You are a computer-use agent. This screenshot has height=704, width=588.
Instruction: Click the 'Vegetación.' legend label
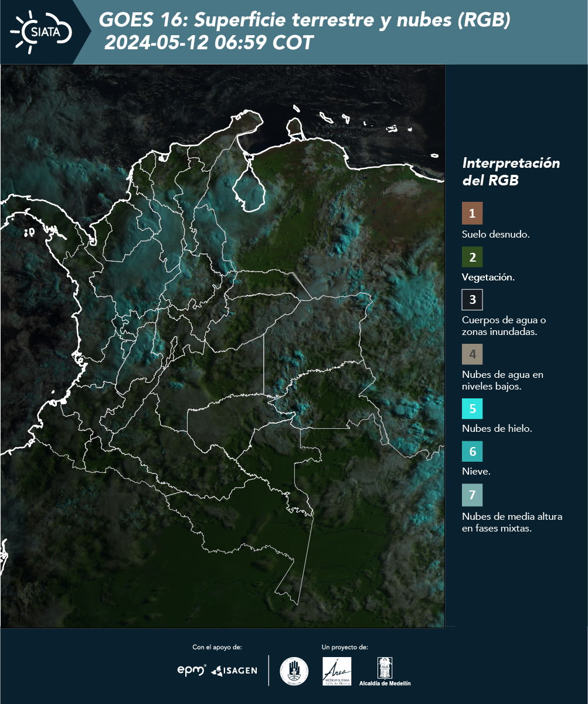pyautogui.click(x=488, y=277)
